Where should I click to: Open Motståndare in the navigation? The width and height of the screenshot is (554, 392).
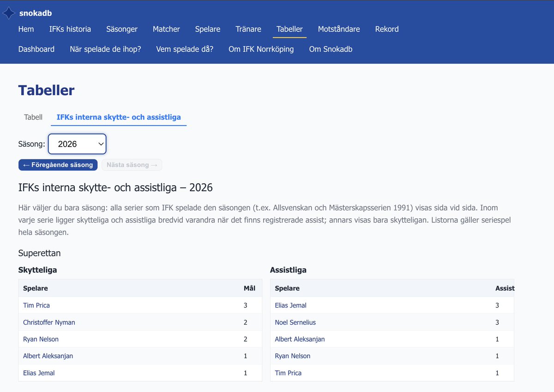339,29
